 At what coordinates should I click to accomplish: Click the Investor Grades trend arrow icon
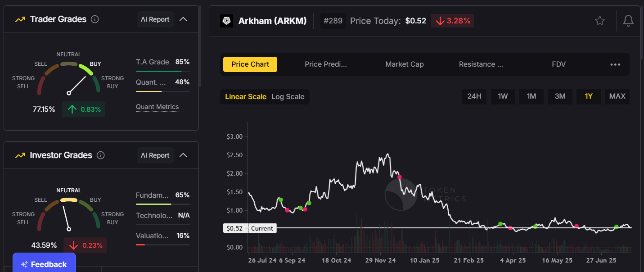coord(20,155)
